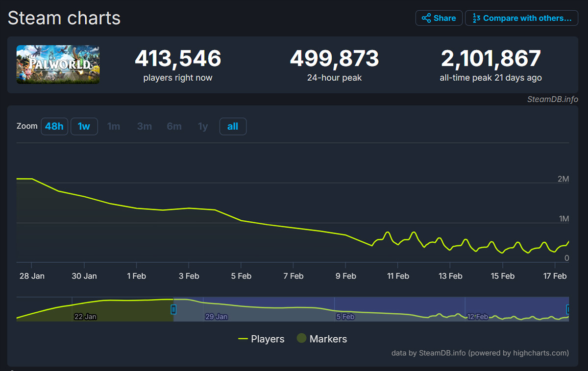
Task: Click the 2M y-axis label
Action: click(563, 179)
